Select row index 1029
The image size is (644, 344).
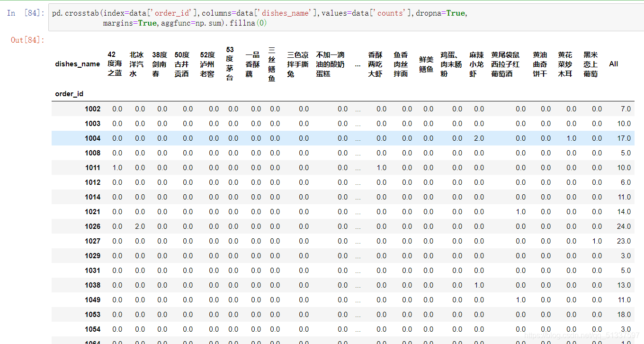[93, 256]
